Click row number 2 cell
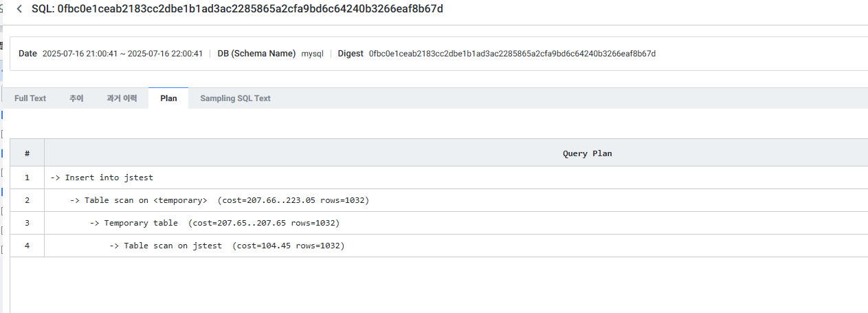Viewport: 868px width, 313px height. coord(27,200)
